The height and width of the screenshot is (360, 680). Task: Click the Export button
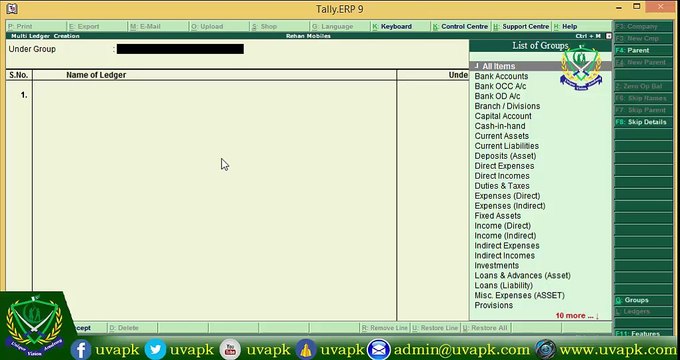98,26
